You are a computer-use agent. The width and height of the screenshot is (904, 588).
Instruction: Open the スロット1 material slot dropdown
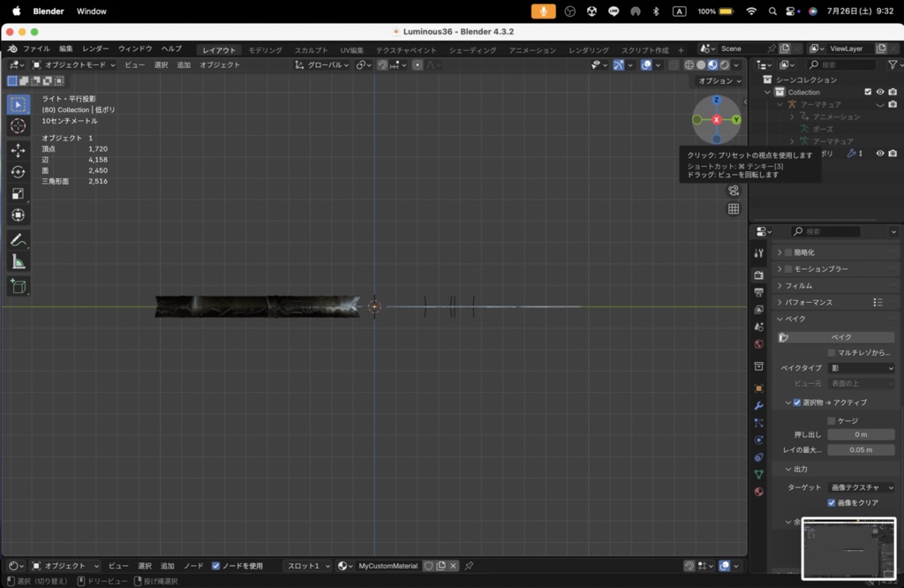[x=307, y=566]
